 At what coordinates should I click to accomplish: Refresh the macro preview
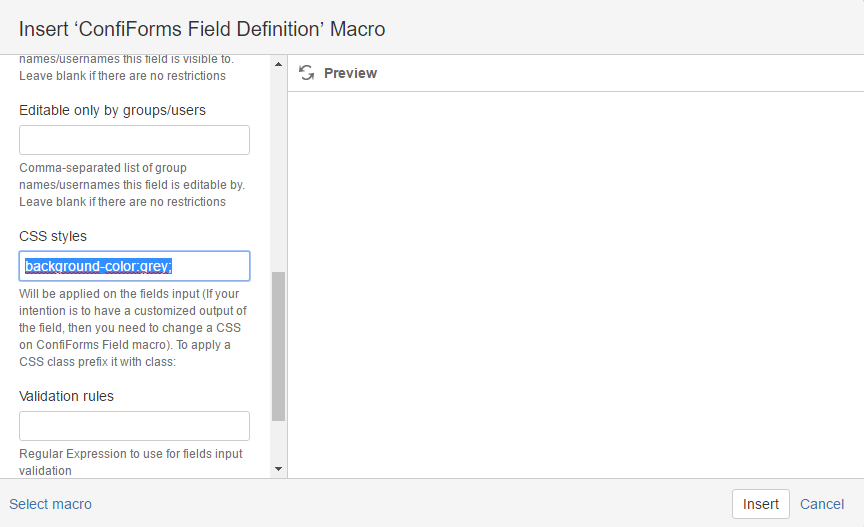[x=306, y=73]
